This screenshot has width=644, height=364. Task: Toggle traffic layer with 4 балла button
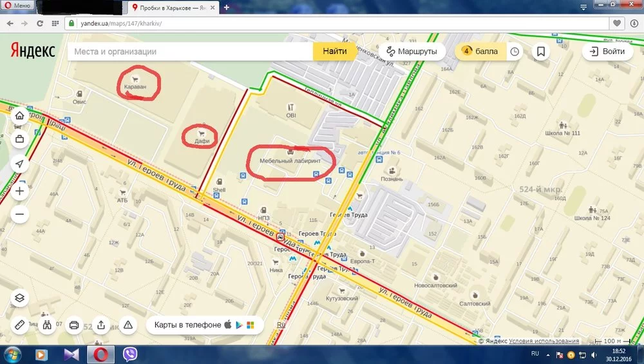480,52
